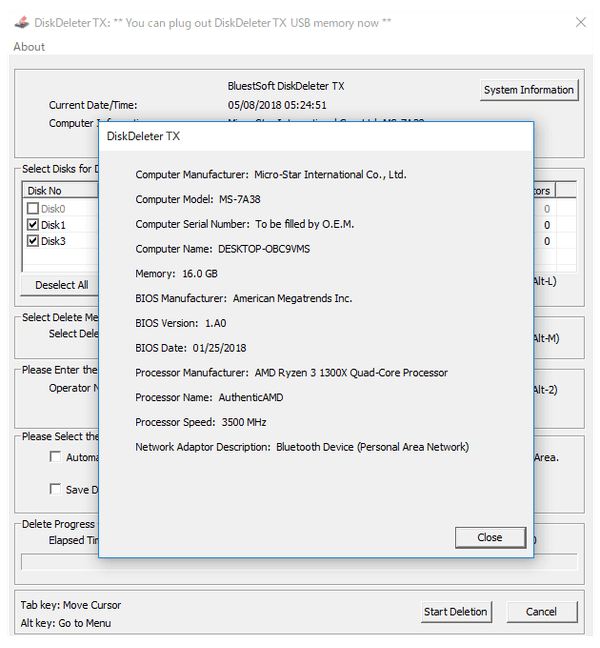Click the DiskDeleter app icon in title bar
Viewport: 600px width, 648px height.
pyautogui.click(x=21, y=22)
